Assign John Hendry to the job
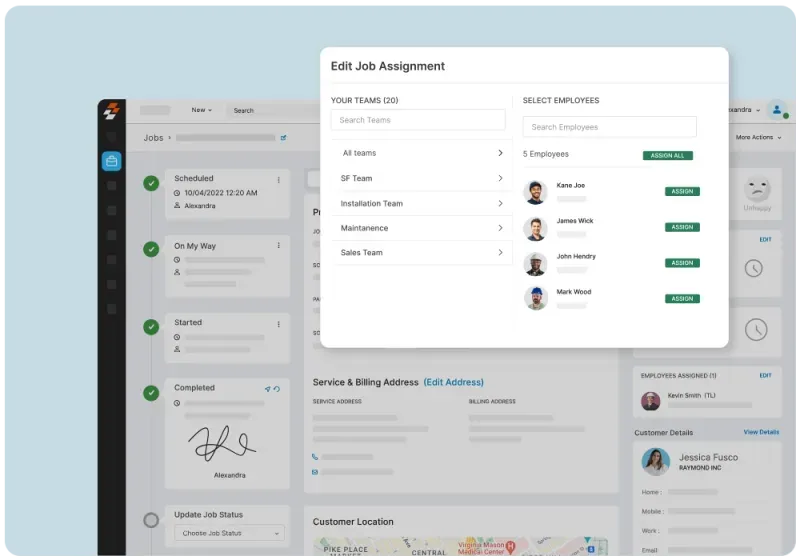This screenshot has height=560, width=800. click(x=682, y=263)
